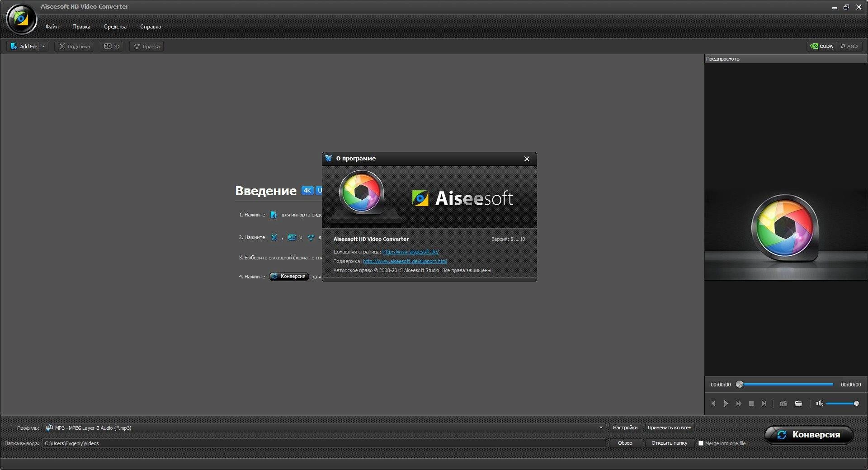Open the snapshot folder icon

point(798,404)
